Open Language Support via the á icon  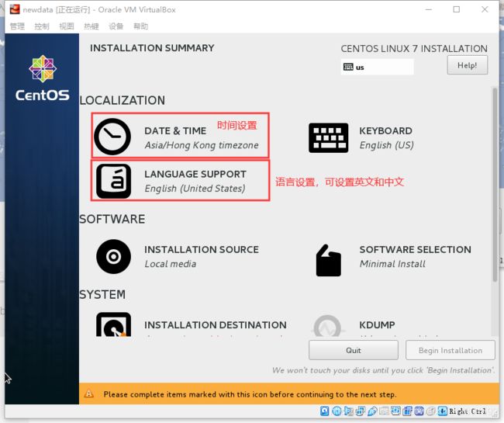coord(113,181)
